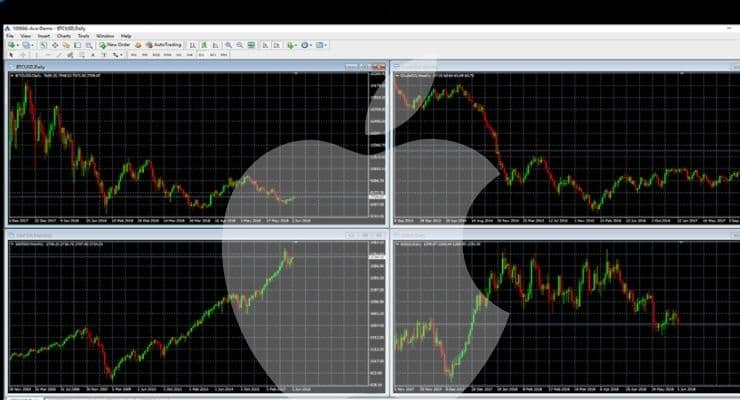Switch to Bar Chart type icon
The height and width of the screenshot is (400, 740).
193,45
